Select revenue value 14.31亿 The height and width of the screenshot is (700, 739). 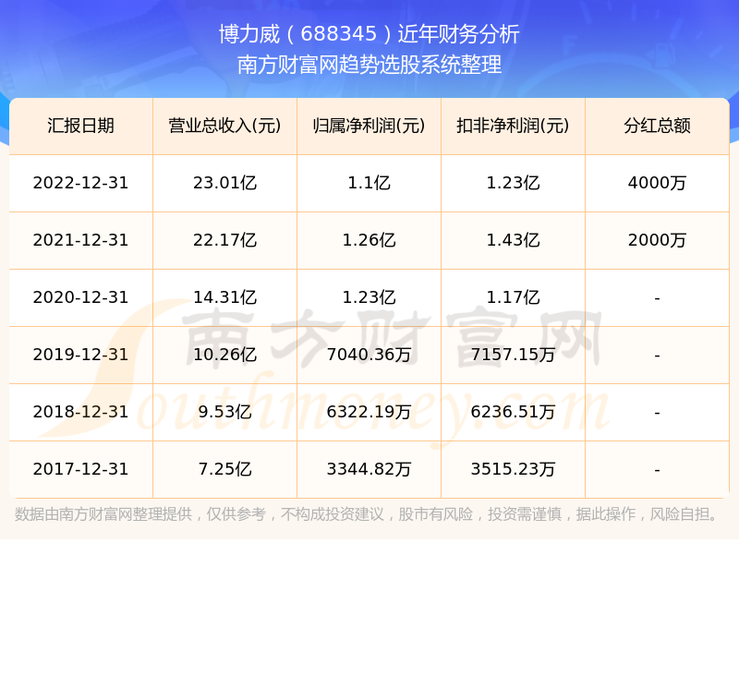click(x=224, y=297)
